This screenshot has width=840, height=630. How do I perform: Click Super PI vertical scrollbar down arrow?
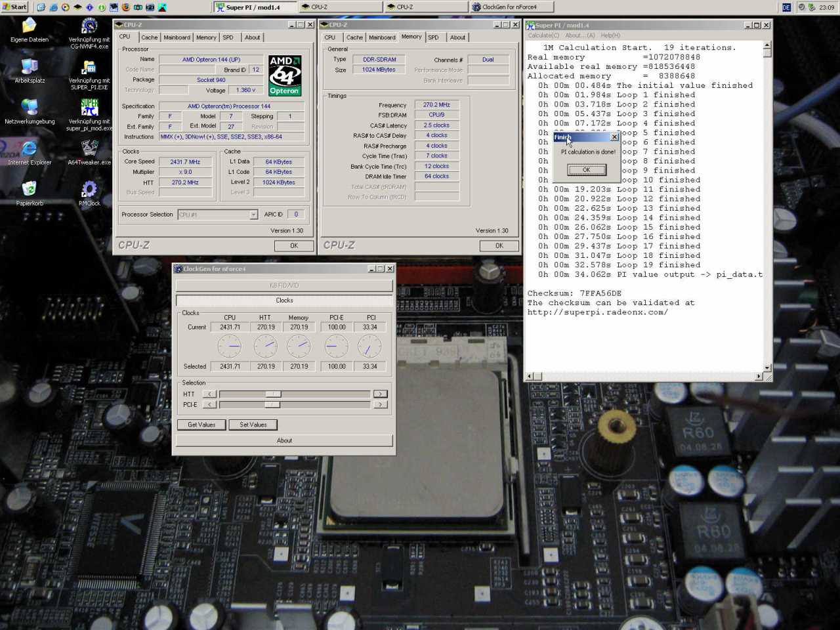[767, 367]
